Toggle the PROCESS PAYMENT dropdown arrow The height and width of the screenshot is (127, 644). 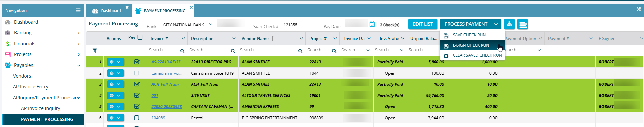(496, 24)
